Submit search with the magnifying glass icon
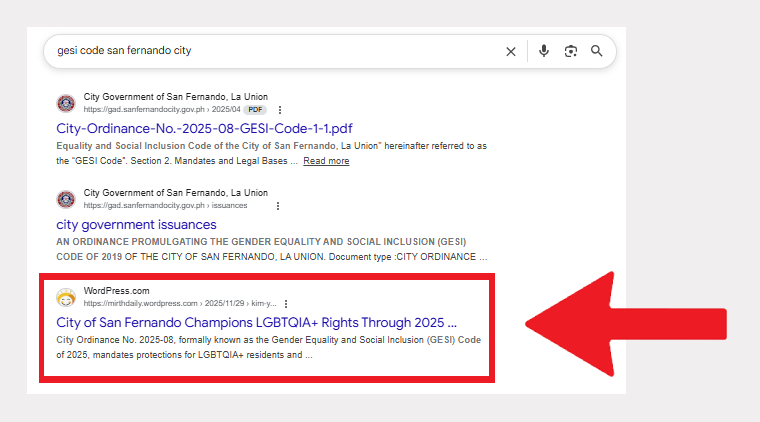 coord(597,51)
